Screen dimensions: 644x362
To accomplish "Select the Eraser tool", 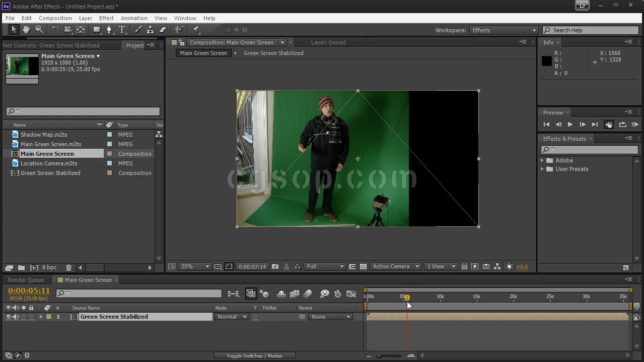I will click(163, 30).
